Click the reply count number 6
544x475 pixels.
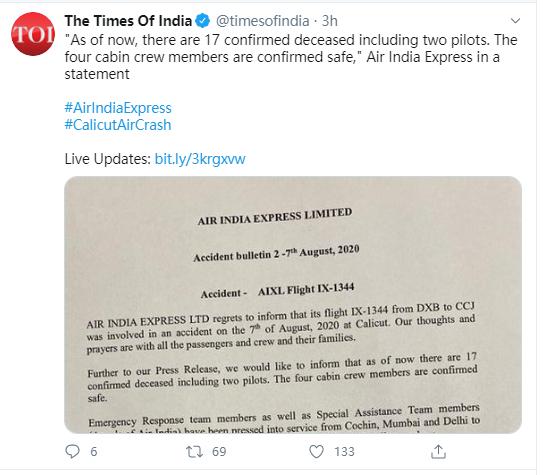pos(94,452)
